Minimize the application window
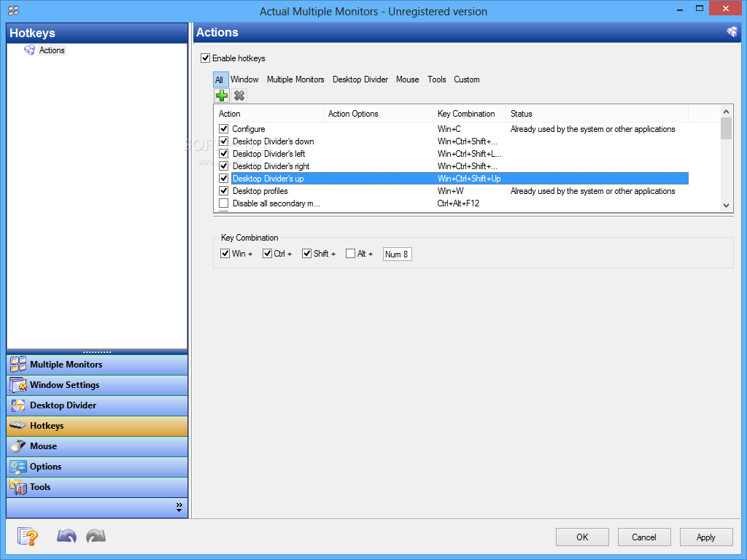The height and width of the screenshot is (560, 747). click(x=680, y=9)
